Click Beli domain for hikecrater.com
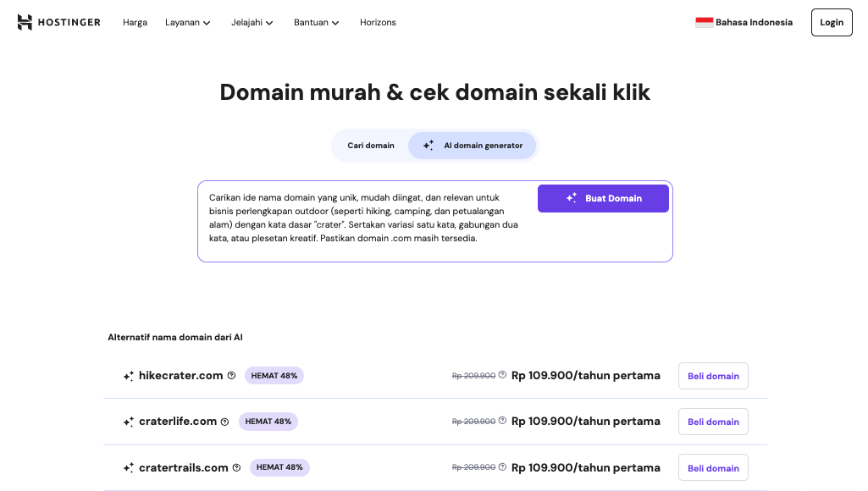This screenshot has height=491, width=868. tap(713, 375)
